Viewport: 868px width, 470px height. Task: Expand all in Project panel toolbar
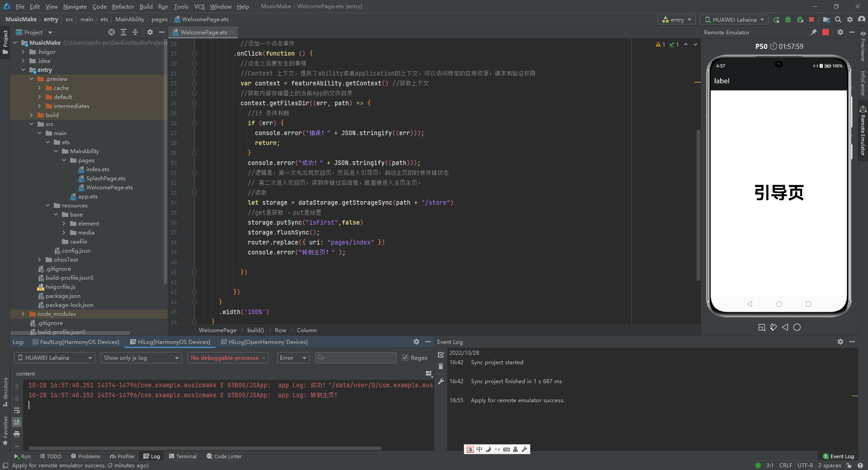click(123, 32)
